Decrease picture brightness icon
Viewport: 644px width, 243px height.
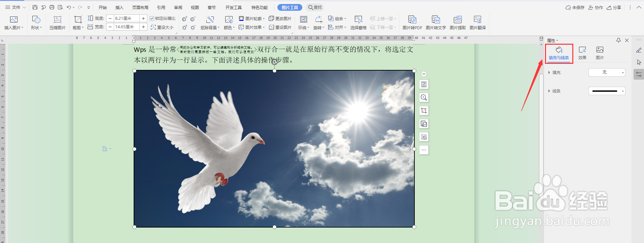click(x=193, y=28)
